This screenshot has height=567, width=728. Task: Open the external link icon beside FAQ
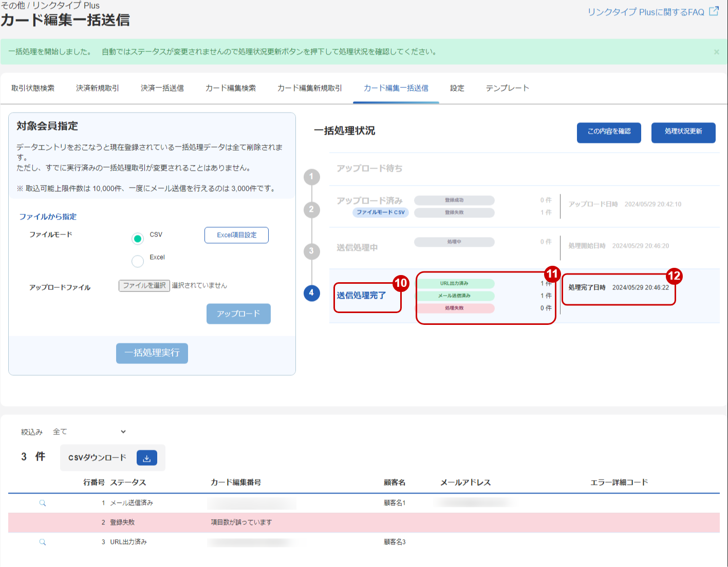pos(714,11)
